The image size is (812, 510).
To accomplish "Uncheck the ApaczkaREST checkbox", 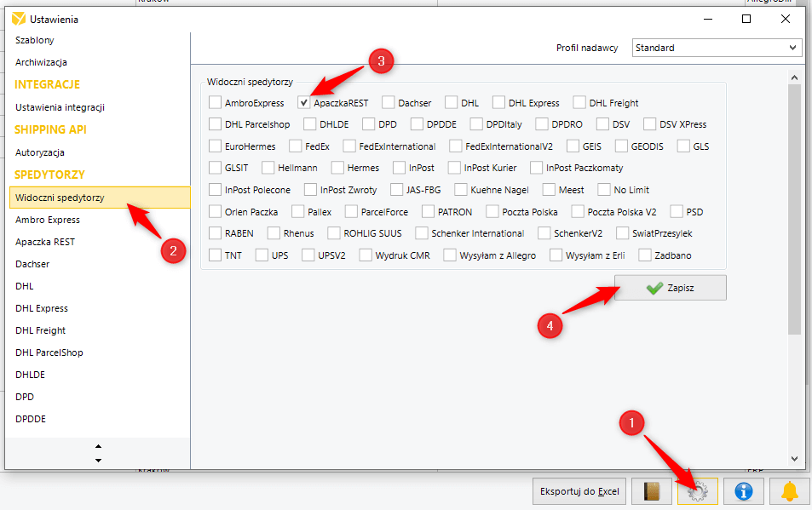I will click(x=304, y=103).
